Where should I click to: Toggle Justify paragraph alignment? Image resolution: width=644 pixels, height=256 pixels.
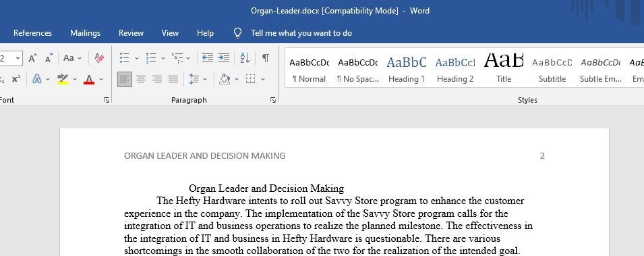coord(173,79)
